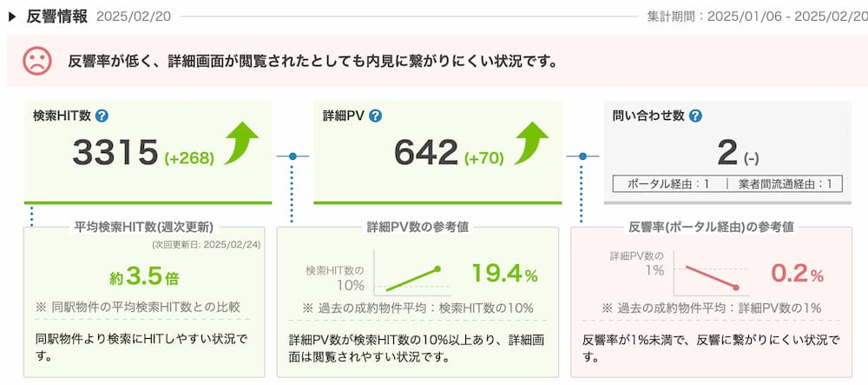Click the 19.4% reference value
868x385 pixels.
click(504, 273)
